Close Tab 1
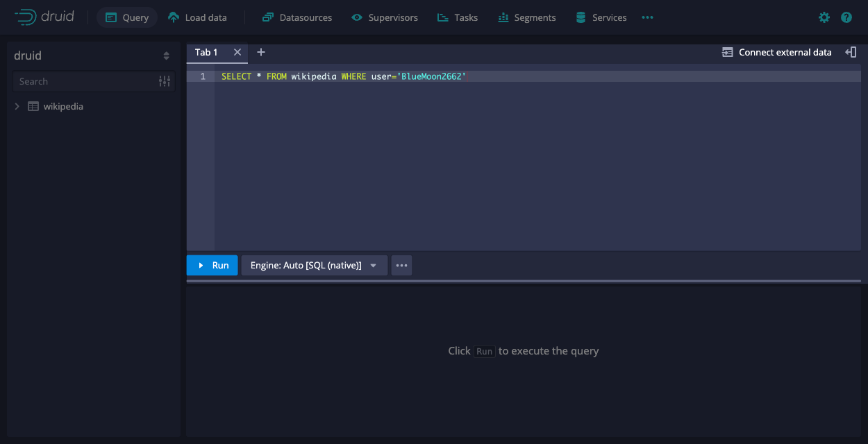Image resolution: width=868 pixels, height=444 pixels. [237, 52]
